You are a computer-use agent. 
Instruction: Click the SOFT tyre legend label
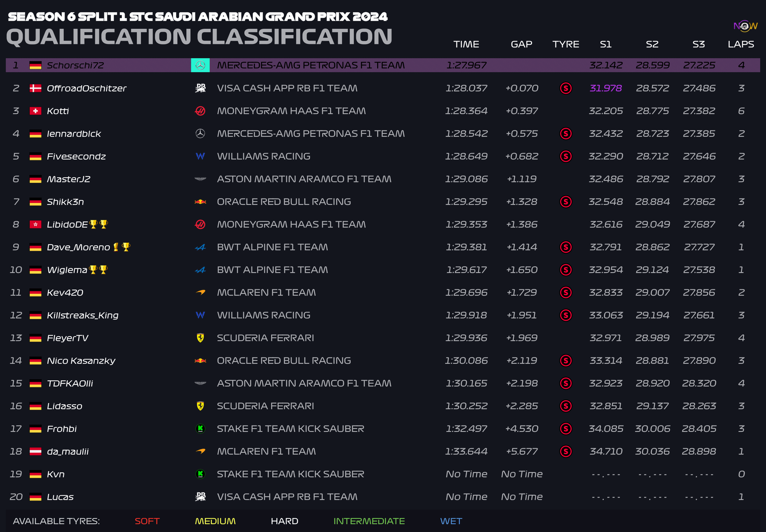[x=147, y=521]
